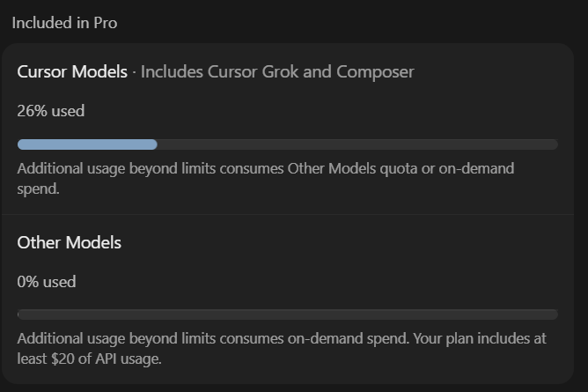Click the blue filled portion of Cursor Models bar
Screen dimensions: 588x392
[87, 144]
